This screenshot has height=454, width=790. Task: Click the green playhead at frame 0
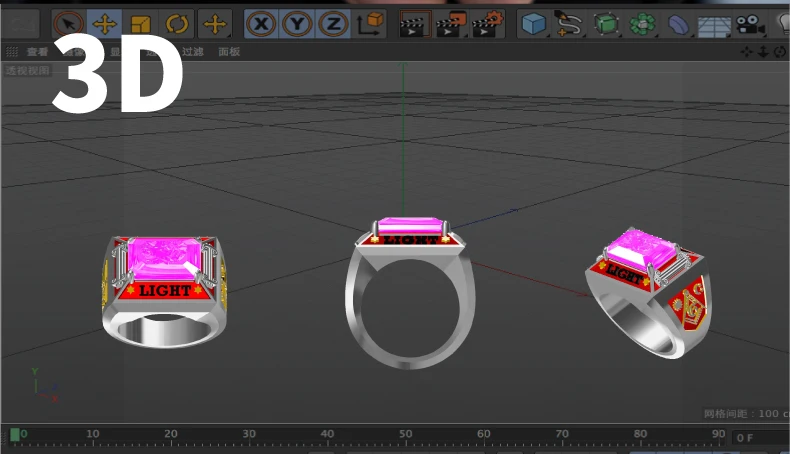click(x=15, y=434)
